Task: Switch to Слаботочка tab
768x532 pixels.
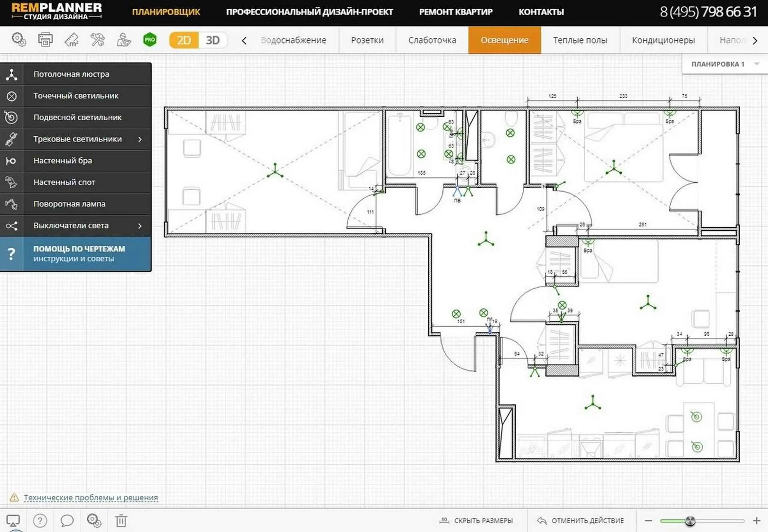Action: [x=433, y=40]
